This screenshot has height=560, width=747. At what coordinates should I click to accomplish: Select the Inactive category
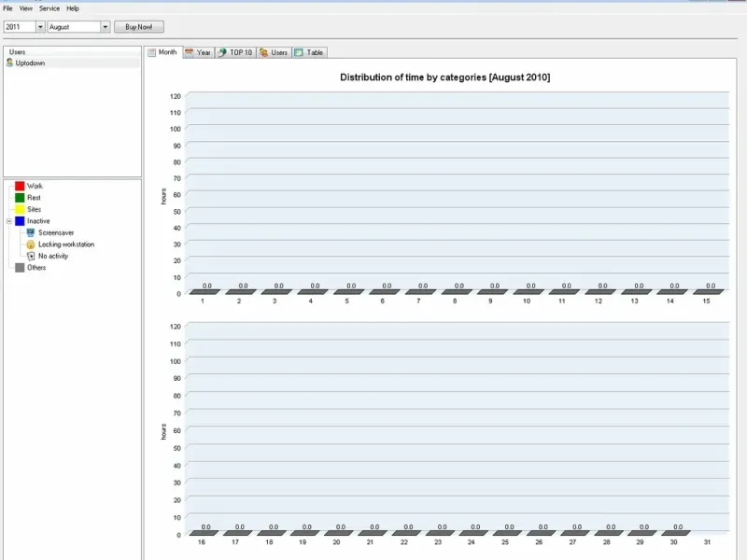pos(38,221)
